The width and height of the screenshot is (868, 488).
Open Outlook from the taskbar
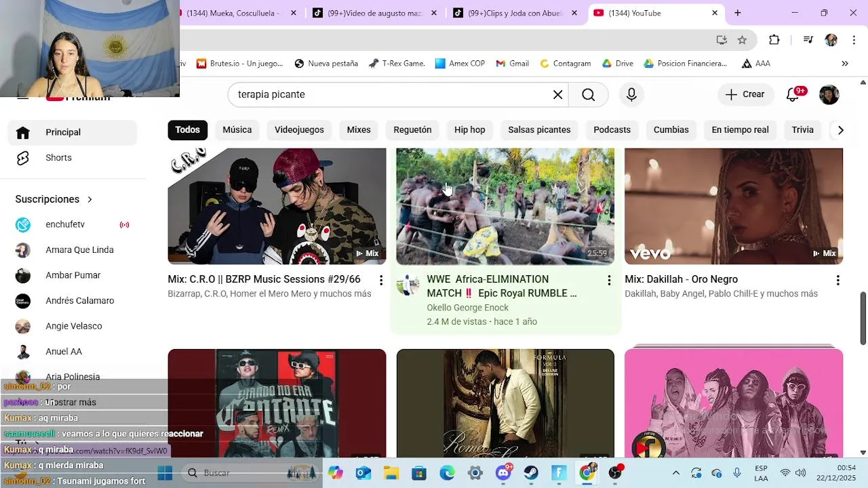363,472
